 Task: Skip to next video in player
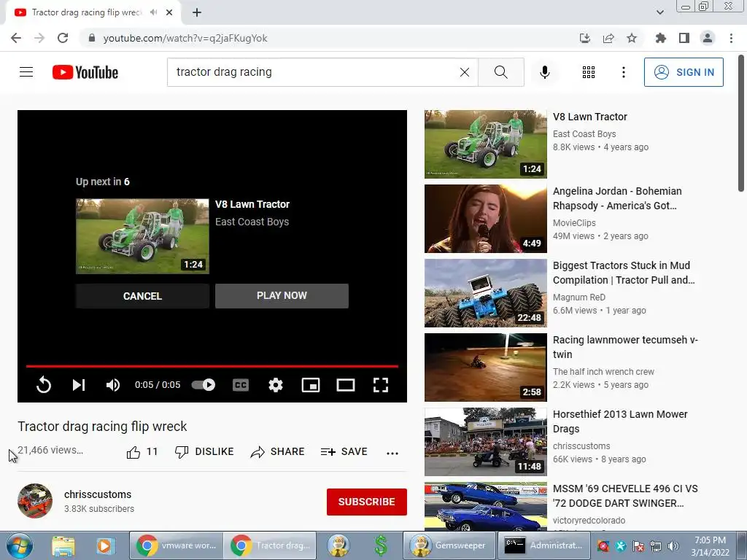pos(79,385)
